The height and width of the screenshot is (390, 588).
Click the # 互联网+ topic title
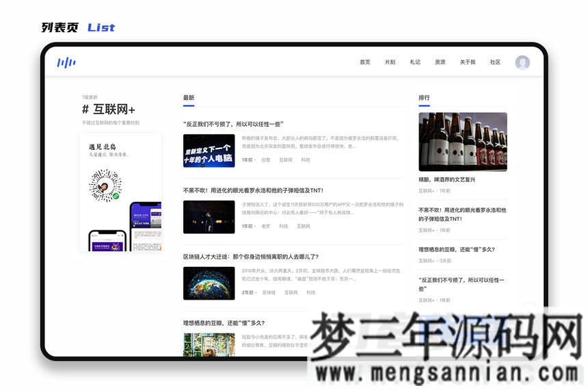pyautogui.click(x=109, y=109)
